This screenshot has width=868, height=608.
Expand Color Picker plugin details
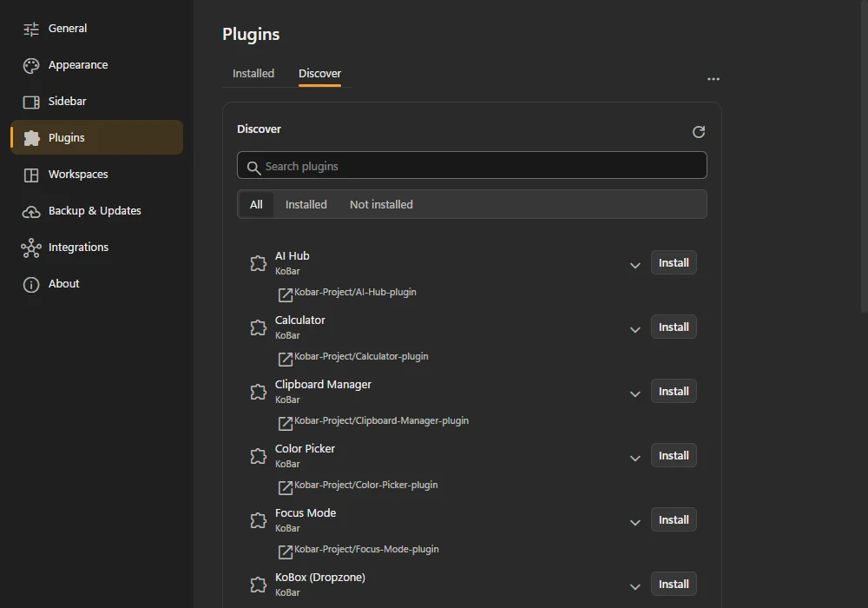click(x=635, y=458)
